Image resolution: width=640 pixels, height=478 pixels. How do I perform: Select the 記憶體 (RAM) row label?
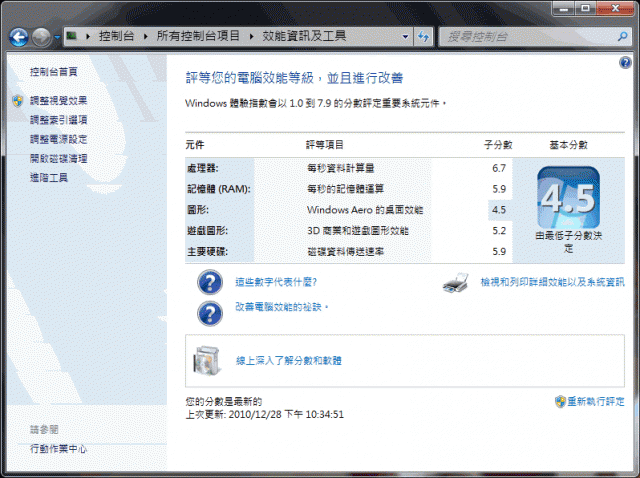(x=219, y=189)
